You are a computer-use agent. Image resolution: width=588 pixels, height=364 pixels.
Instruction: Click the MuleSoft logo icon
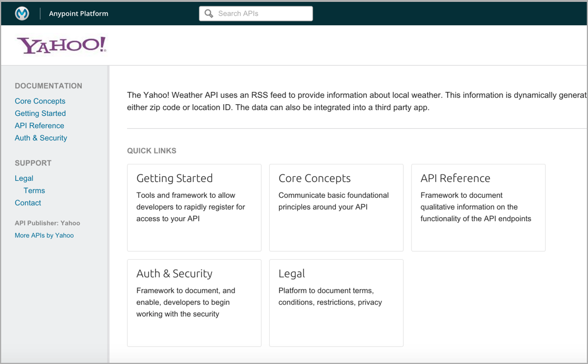[x=22, y=13]
